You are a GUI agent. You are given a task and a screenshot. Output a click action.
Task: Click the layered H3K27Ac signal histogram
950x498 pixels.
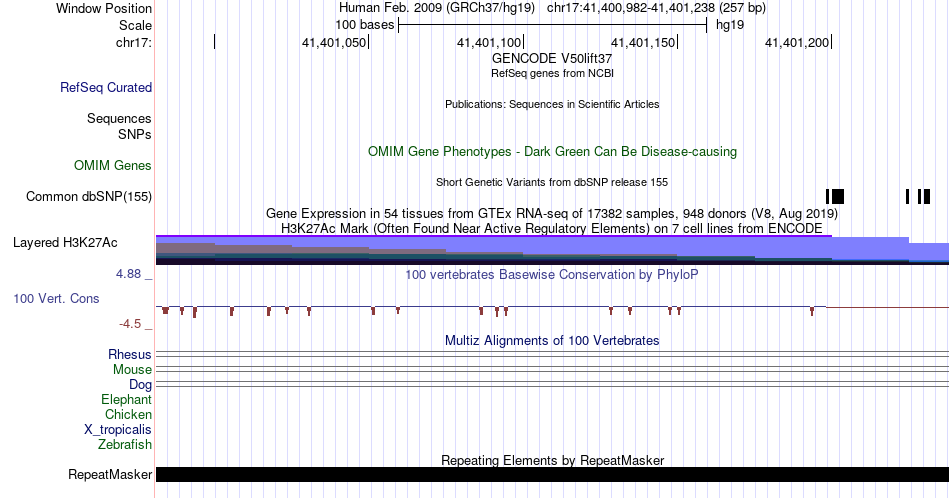[552, 250]
